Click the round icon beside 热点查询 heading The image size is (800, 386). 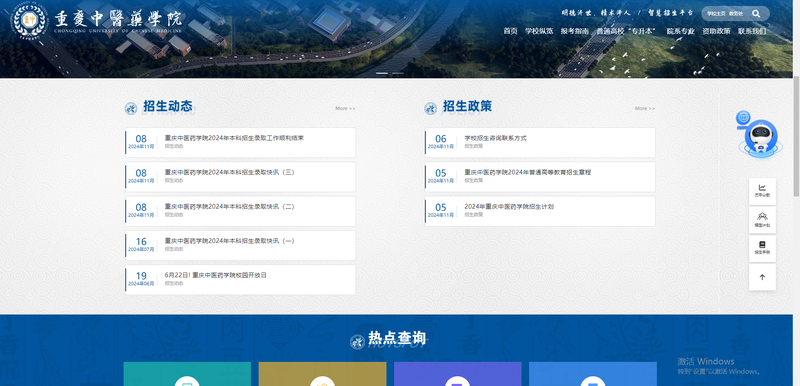(357, 341)
